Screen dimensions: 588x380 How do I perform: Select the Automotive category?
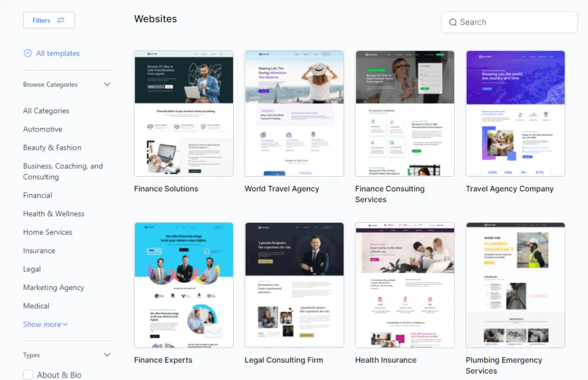[42, 129]
